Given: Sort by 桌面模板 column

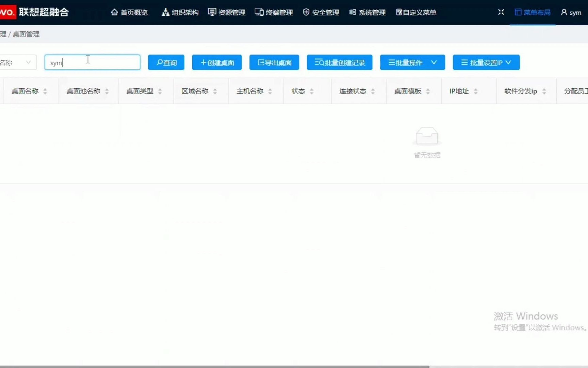Looking at the screenshot, I should tap(428, 91).
